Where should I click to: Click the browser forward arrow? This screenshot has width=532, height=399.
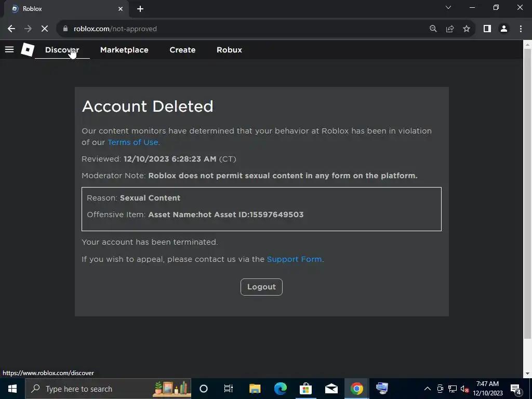pyautogui.click(x=28, y=29)
